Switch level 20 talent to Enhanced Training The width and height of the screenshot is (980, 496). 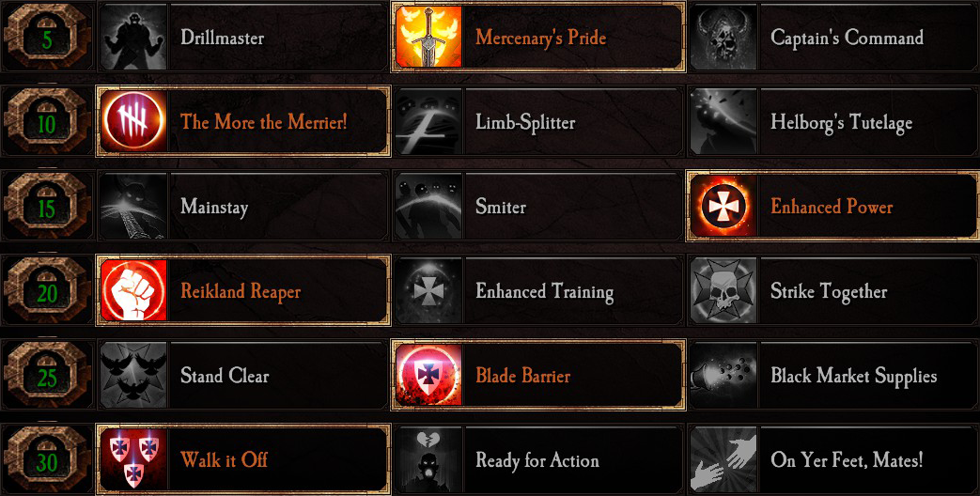538,290
